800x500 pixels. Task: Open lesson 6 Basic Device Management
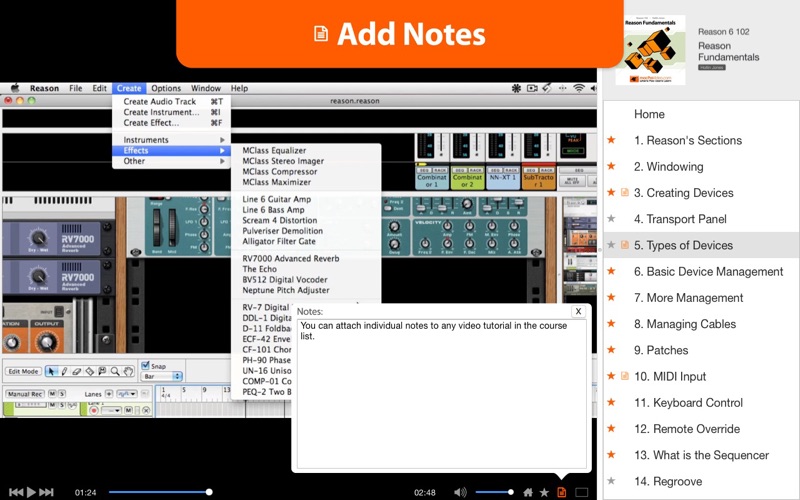(702, 271)
